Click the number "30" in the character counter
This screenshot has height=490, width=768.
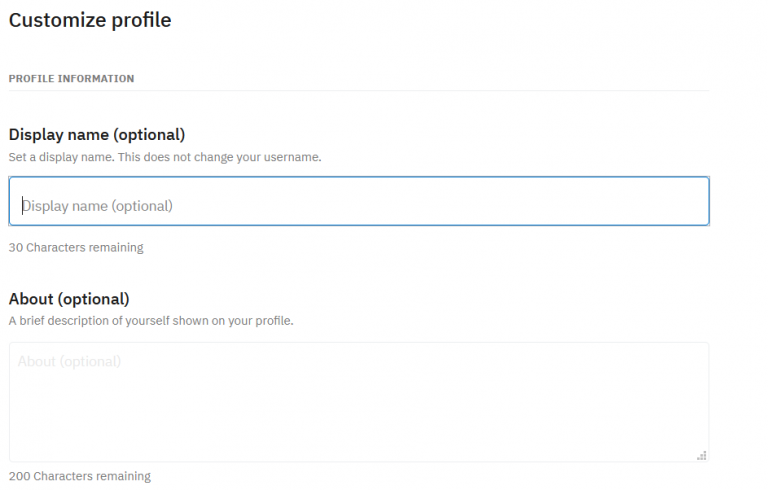point(15,247)
